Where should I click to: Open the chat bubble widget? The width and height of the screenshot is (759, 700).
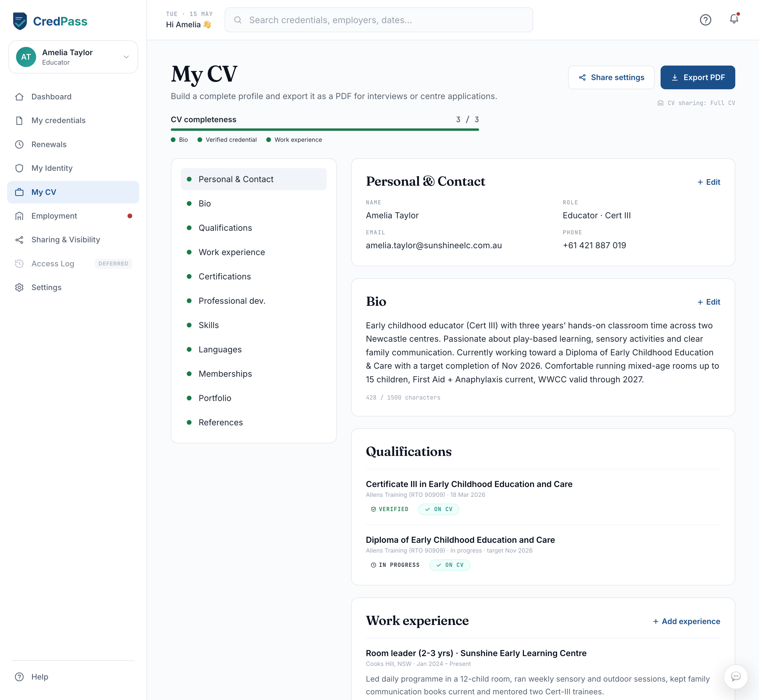pyautogui.click(x=736, y=676)
